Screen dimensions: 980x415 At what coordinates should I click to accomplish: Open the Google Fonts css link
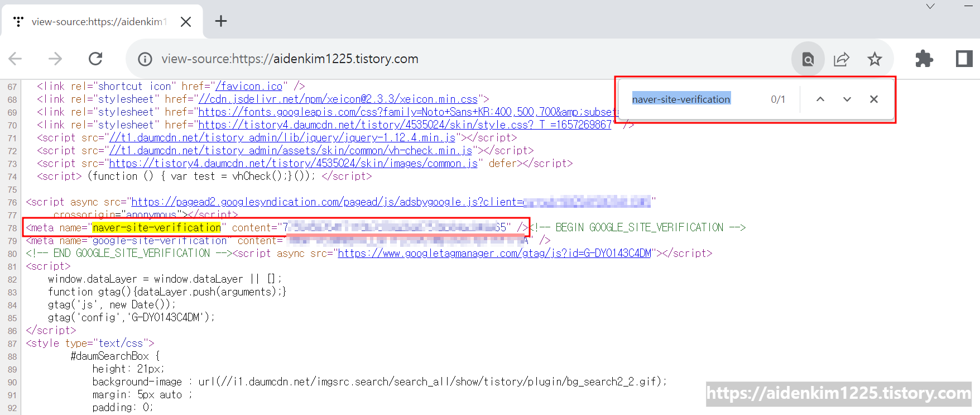[x=407, y=112]
